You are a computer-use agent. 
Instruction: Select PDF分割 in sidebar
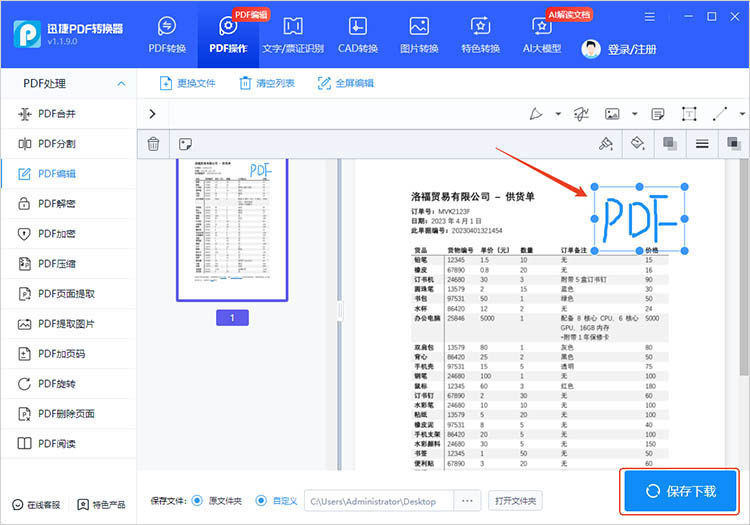click(x=69, y=144)
